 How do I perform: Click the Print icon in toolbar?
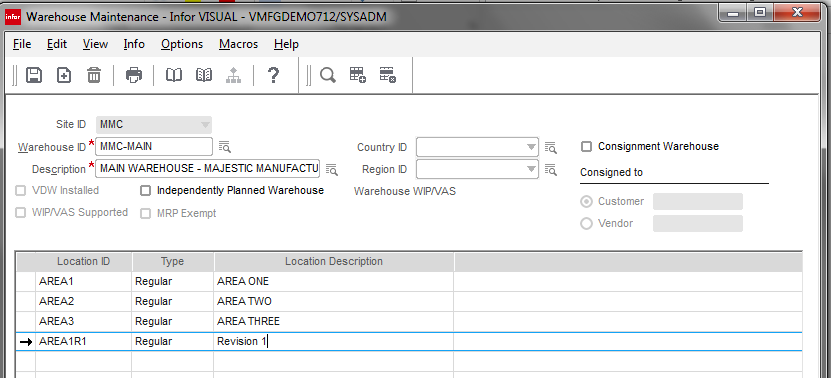pos(134,75)
